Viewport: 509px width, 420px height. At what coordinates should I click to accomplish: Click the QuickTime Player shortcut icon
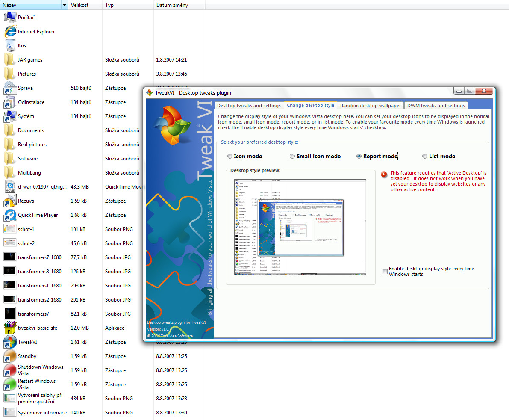10,215
